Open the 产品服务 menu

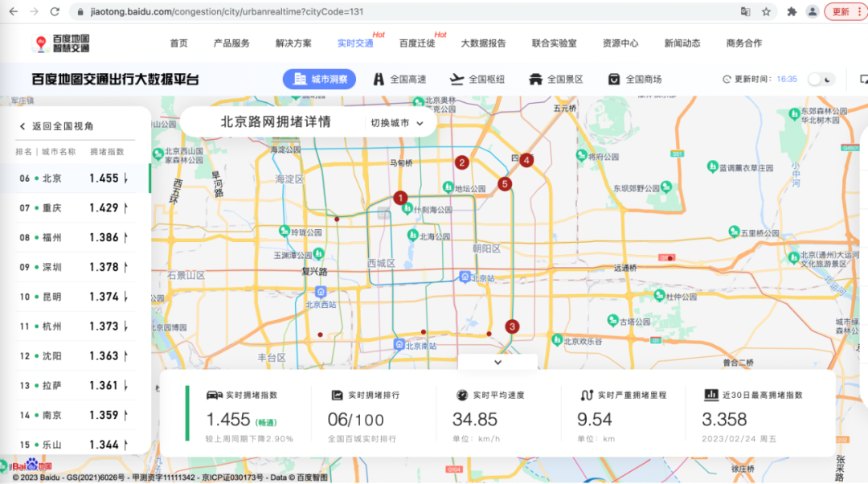point(231,43)
